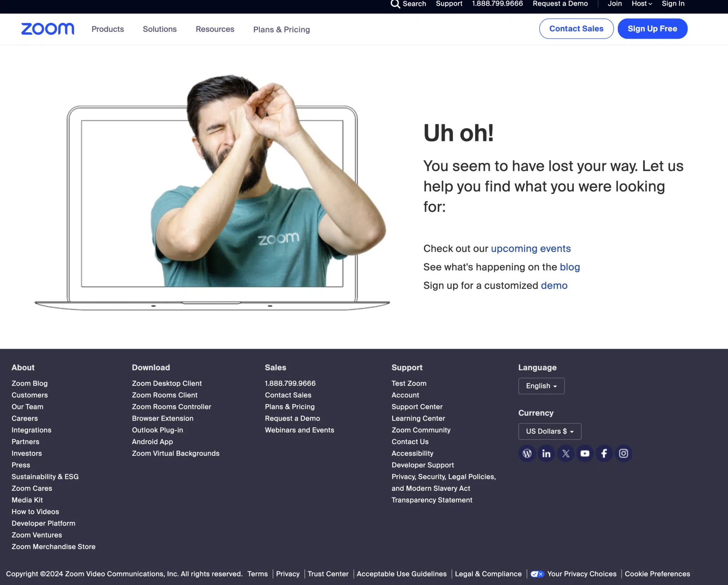Viewport: 728px width, 585px height.
Task: Open the search magnifier icon
Action: point(395,4)
